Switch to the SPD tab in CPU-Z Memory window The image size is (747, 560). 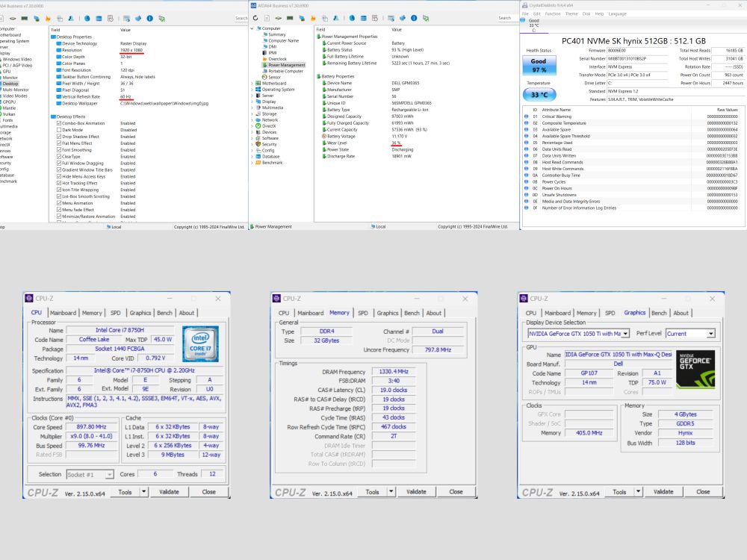(362, 313)
